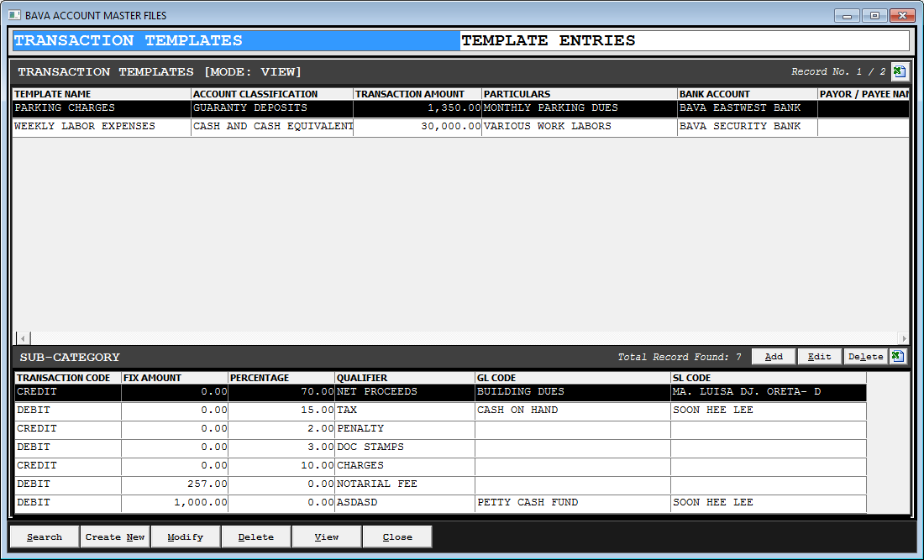The height and width of the screenshot is (560, 924).
Task: Click the View button
Action: [327, 537]
